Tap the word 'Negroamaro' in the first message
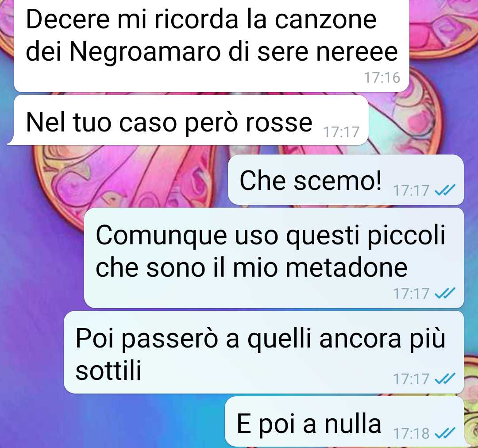This screenshot has height=448, width=478. click(145, 52)
